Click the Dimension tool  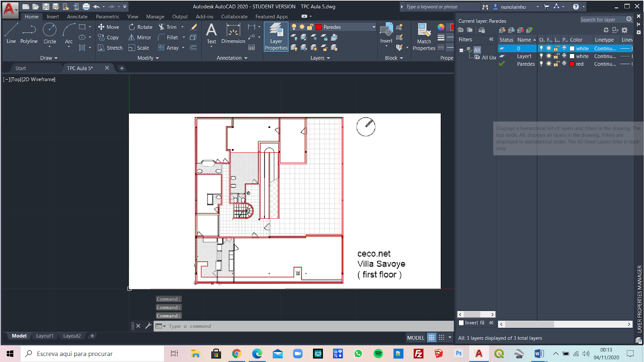pyautogui.click(x=233, y=33)
